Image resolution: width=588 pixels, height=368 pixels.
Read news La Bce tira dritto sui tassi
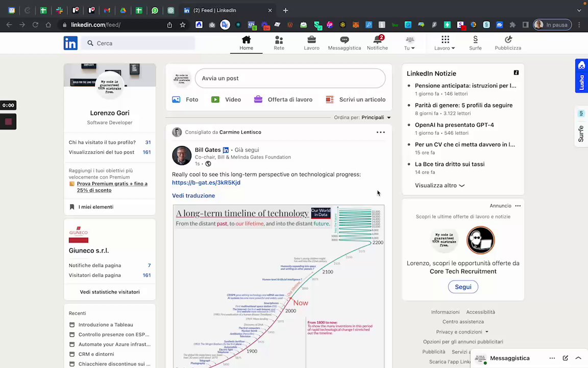[x=450, y=164]
